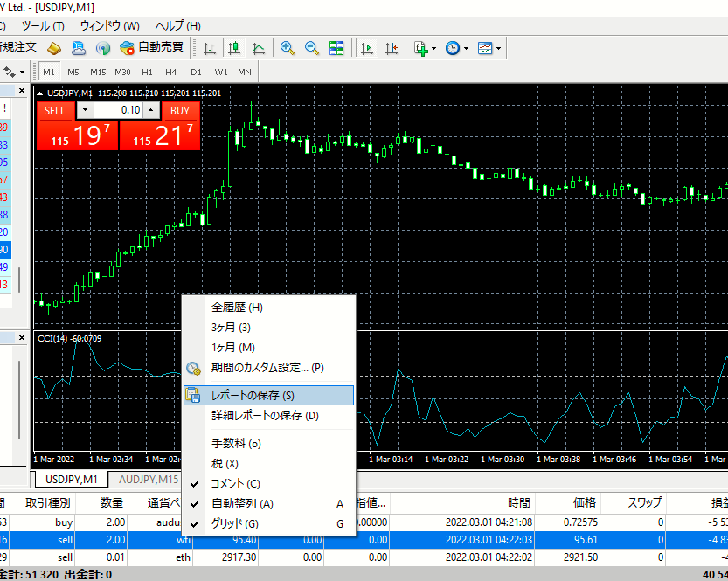Toggle the chart shift icon
The height and width of the screenshot is (581, 728).
tap(392, 47)
